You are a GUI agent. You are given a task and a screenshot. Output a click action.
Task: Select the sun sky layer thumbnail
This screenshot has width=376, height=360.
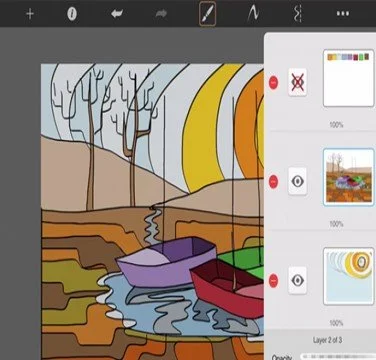pyautogui.click(x=349, y=276)
